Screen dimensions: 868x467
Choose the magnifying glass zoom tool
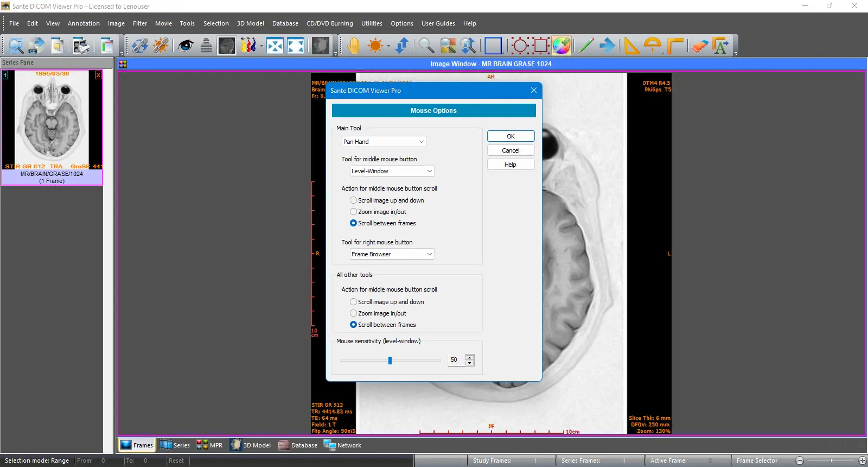426,46
